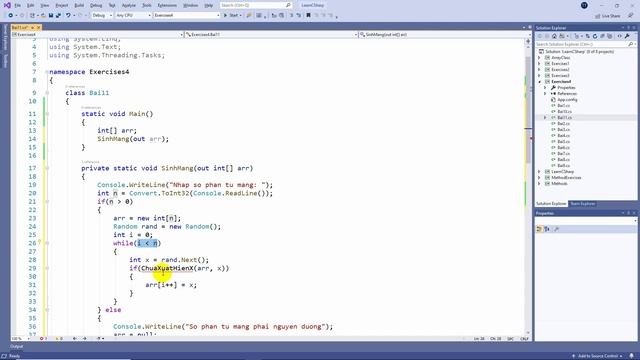Click the Property Pages wrench in Properties panel
The width and height of the screenshot is (640, 360).
tap(556, 229)
